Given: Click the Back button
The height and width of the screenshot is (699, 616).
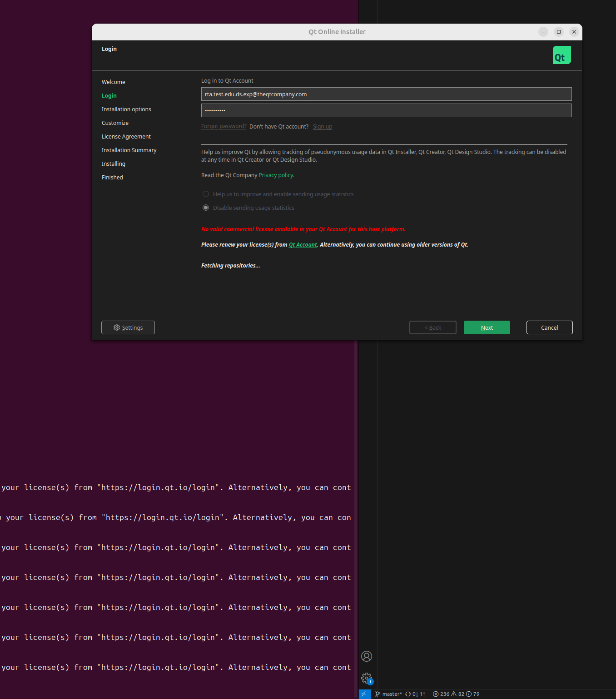Looking at the screenshot, I should (x=432, y=327).
